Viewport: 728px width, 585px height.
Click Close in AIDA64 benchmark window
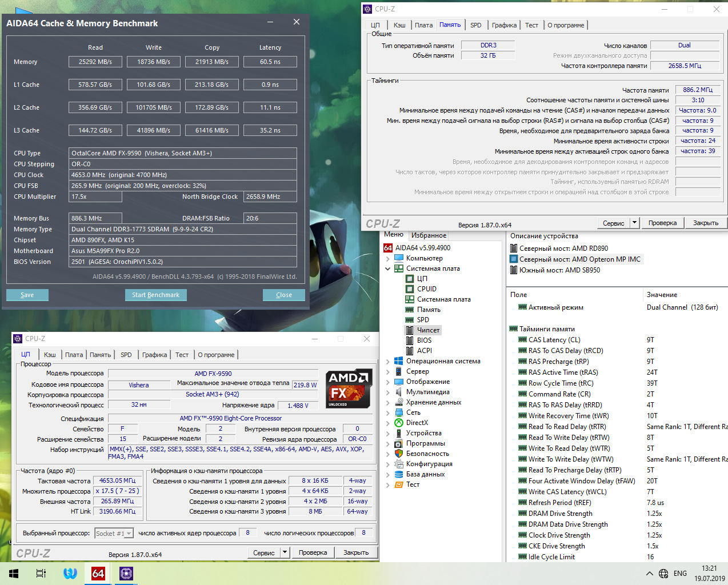tap(283, 295)
